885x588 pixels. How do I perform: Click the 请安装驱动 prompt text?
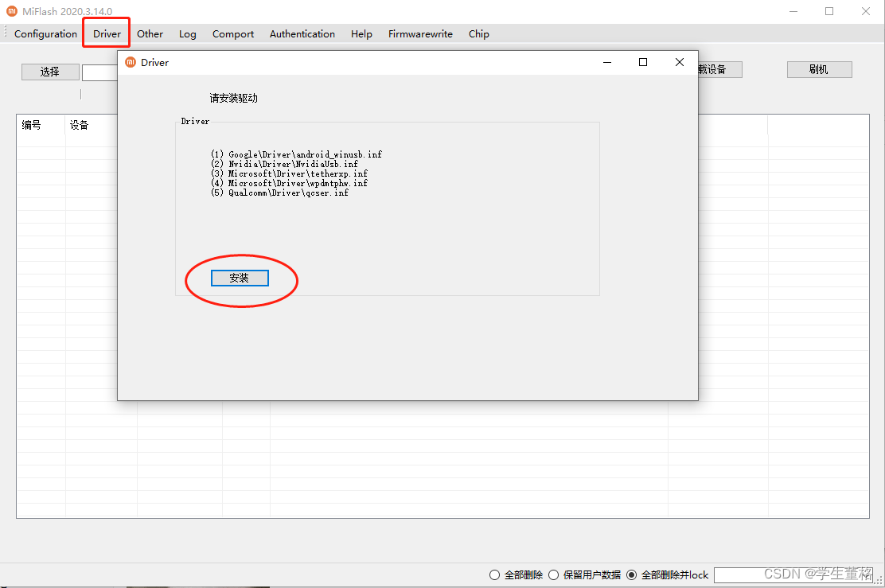tap(234, 98)
